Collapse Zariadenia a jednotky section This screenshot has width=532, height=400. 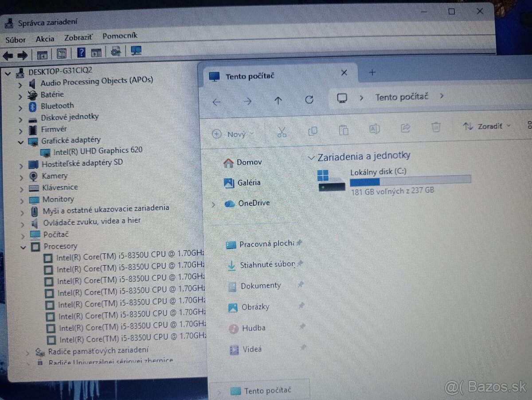point(312,156)
